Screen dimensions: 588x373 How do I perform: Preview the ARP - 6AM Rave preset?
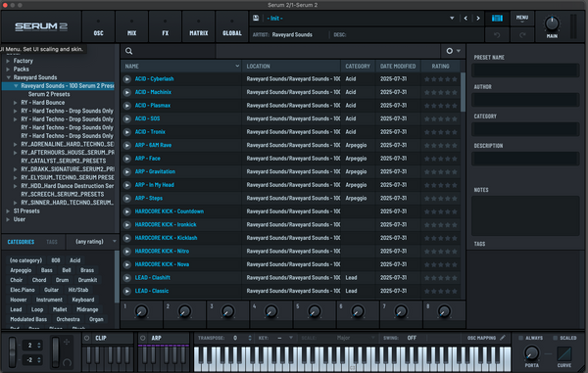(x=127, y=145)
